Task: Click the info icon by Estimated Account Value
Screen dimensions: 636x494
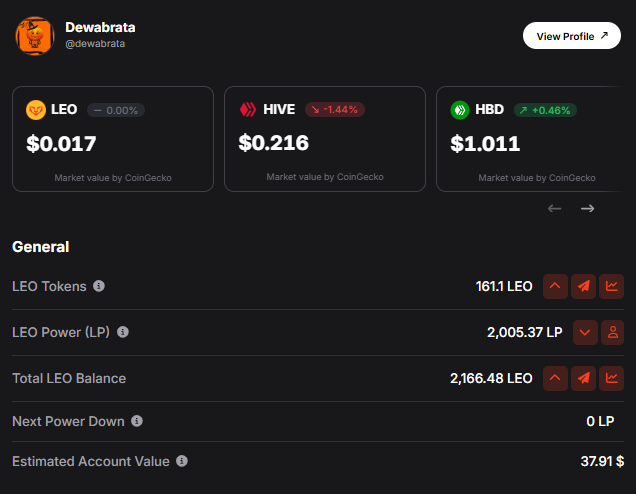Action: tap(182, 461)
